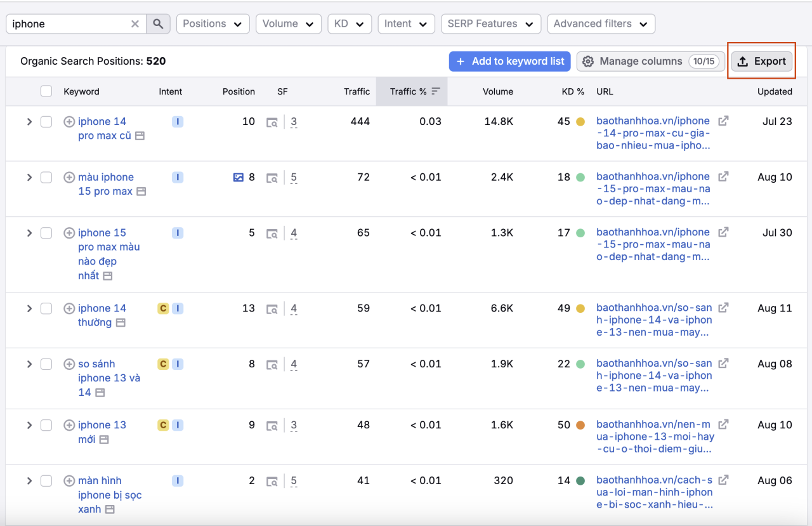Sort by the Volume column header
Image resolution: width=812 pixels, height=526 pixels.
coord(498,91)
